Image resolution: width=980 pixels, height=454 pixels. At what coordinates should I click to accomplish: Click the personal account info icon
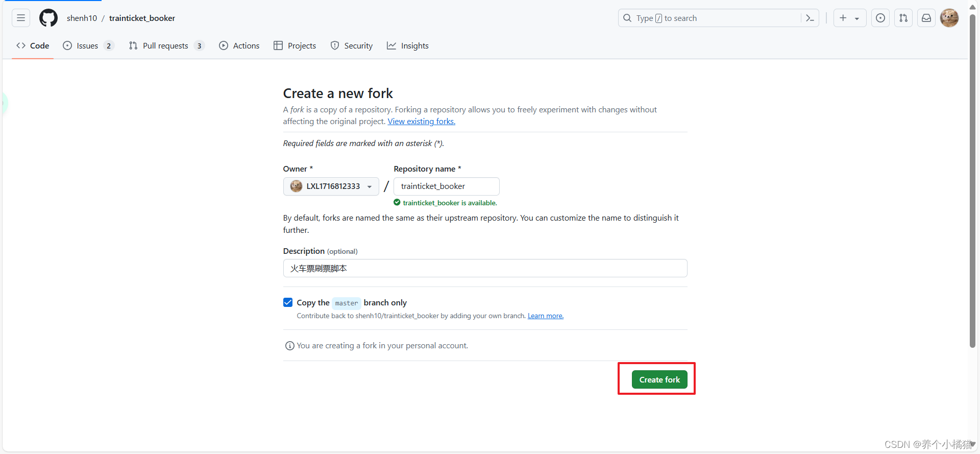(289, 346)
